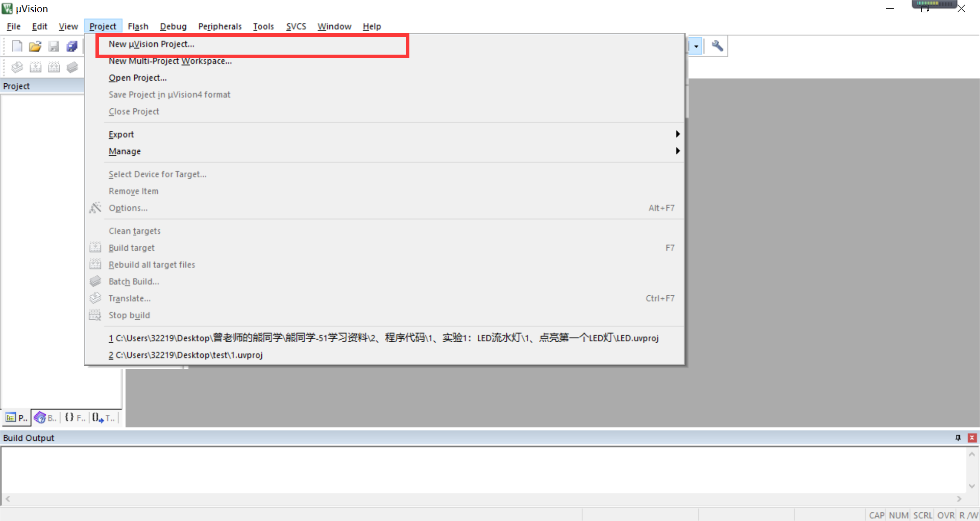Viewport: 980px width, 521px height.
Task: Select New µVision Project from the menu
Action: (x=151, y=44)
